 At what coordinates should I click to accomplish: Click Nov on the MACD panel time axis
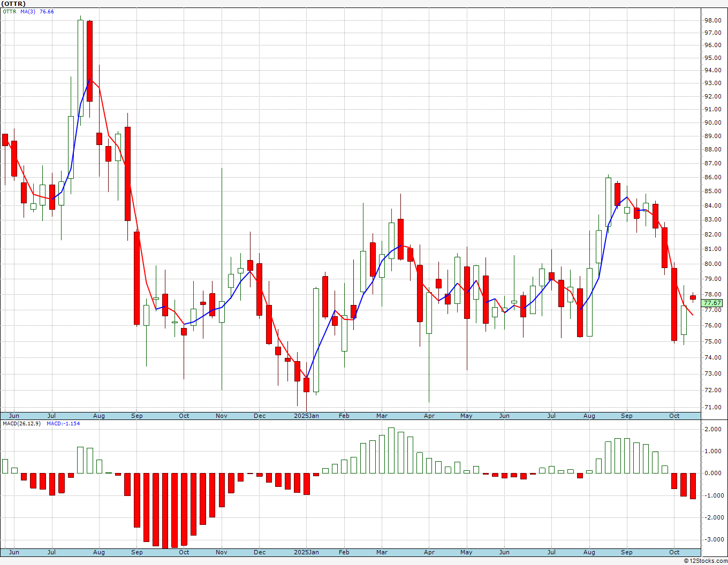222,552
